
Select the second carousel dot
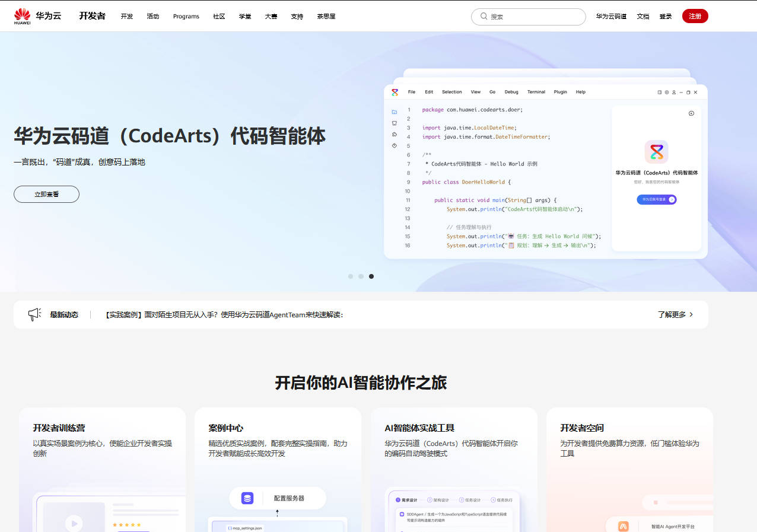coord(361,276)
